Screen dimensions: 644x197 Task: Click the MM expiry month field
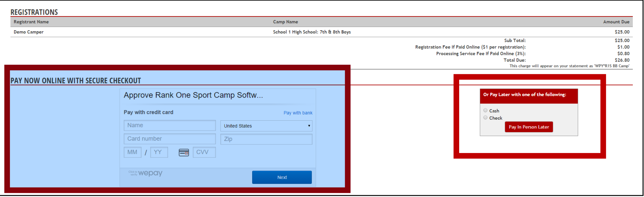(x=132, y=152)
